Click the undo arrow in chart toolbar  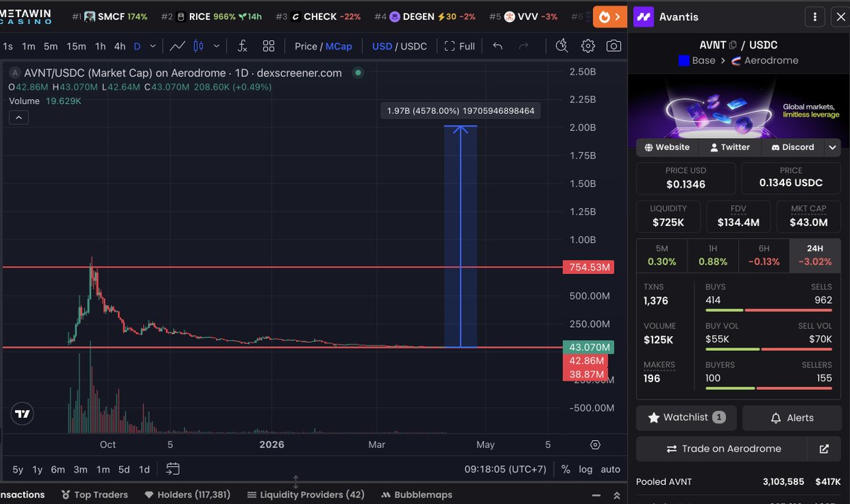pyautogui.click(x=498, y=46)
